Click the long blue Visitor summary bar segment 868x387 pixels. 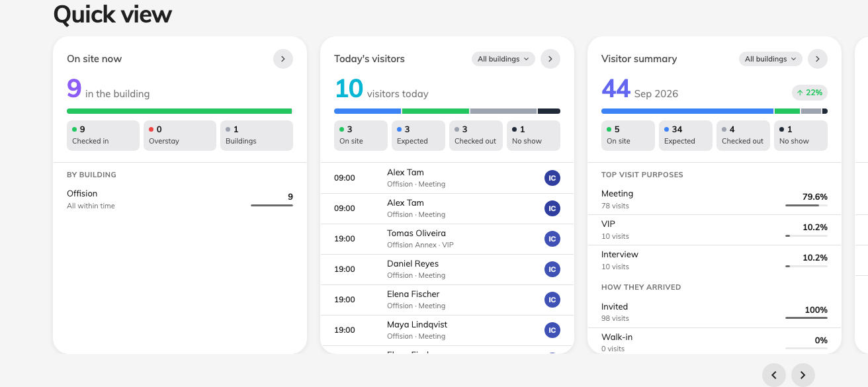[687, 111]
